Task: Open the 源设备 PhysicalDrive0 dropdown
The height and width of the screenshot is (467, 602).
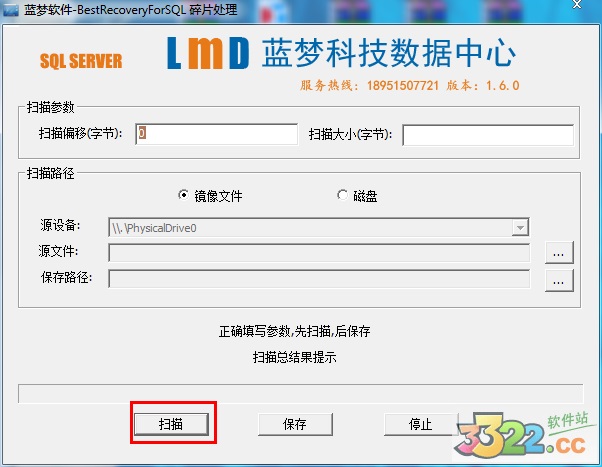Action: tap(520, 228)
